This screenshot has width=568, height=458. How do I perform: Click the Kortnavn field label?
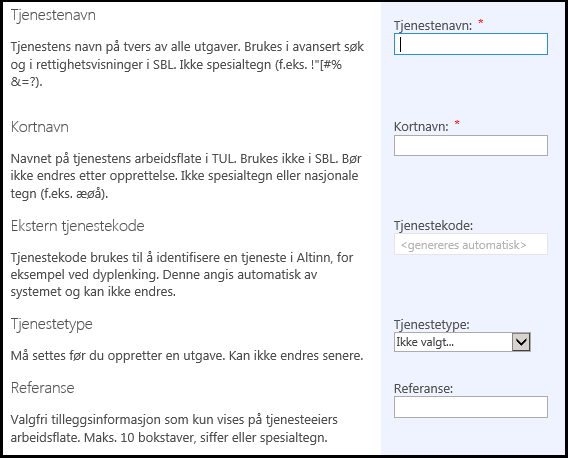[421, 126]
